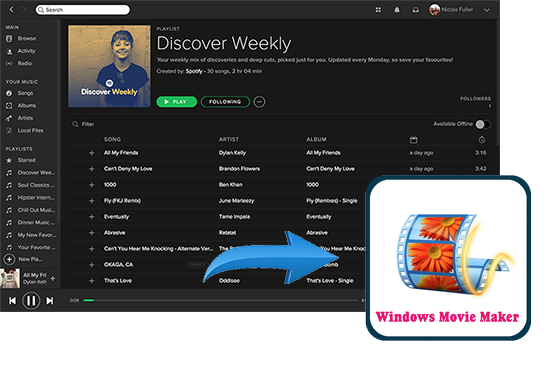The width and height of the screenshot is (558, 366).
Task: Select the Your Favorite playlist
Action: point(36,247)
